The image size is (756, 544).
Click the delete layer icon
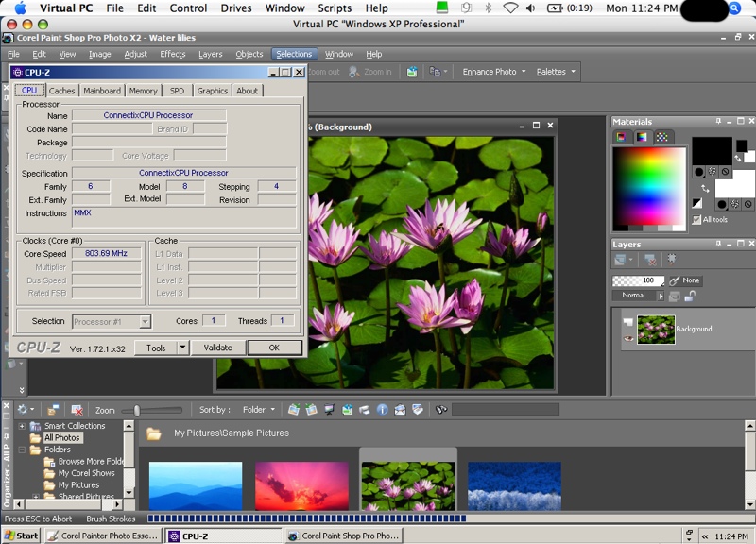(650, 259)
